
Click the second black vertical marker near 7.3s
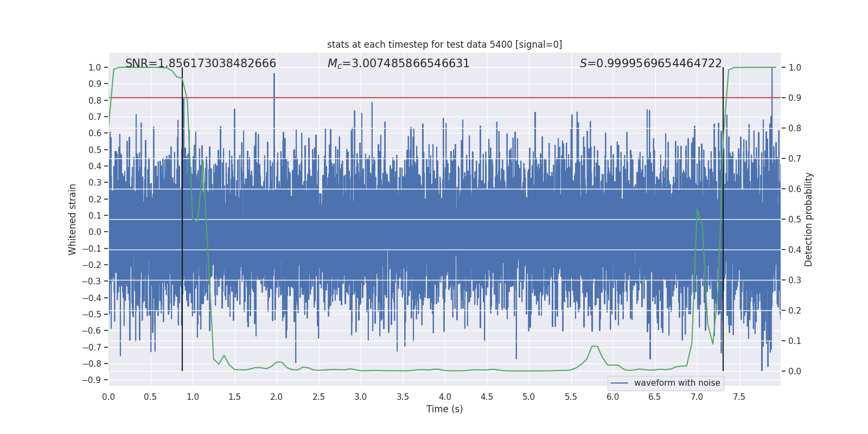click(x=723, y=217)
